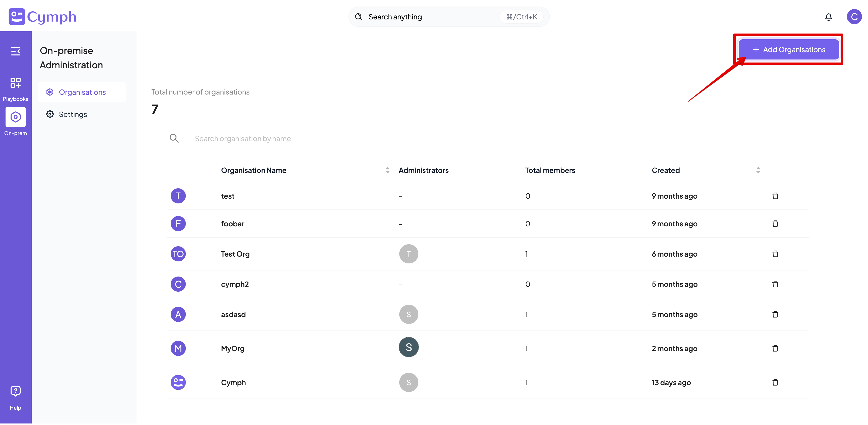Select the Playbooks icon in the sidebar
The image size is (868, 425).
16,83
